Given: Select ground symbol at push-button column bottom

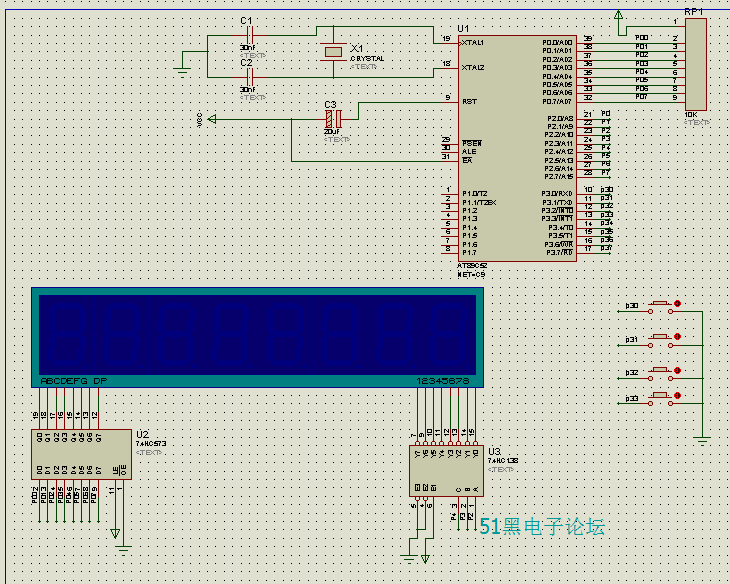Looking at the screenshot, I should (x=702, y=441).
